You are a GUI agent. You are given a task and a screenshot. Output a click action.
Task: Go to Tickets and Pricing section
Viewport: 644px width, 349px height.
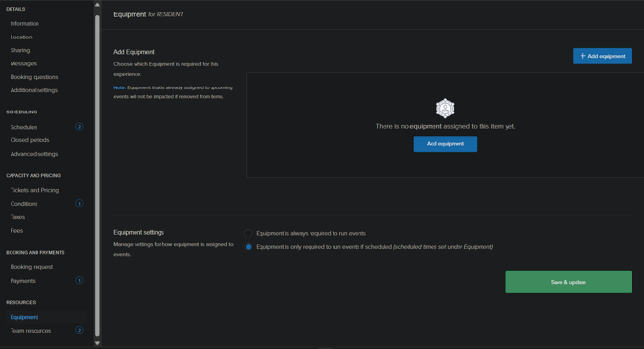35,190
